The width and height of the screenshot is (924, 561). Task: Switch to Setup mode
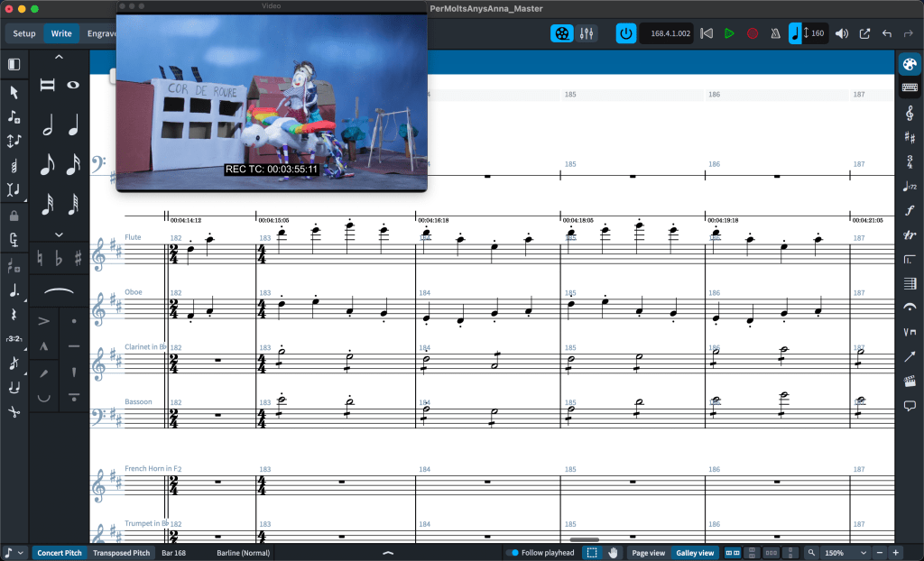click(24, 33)
